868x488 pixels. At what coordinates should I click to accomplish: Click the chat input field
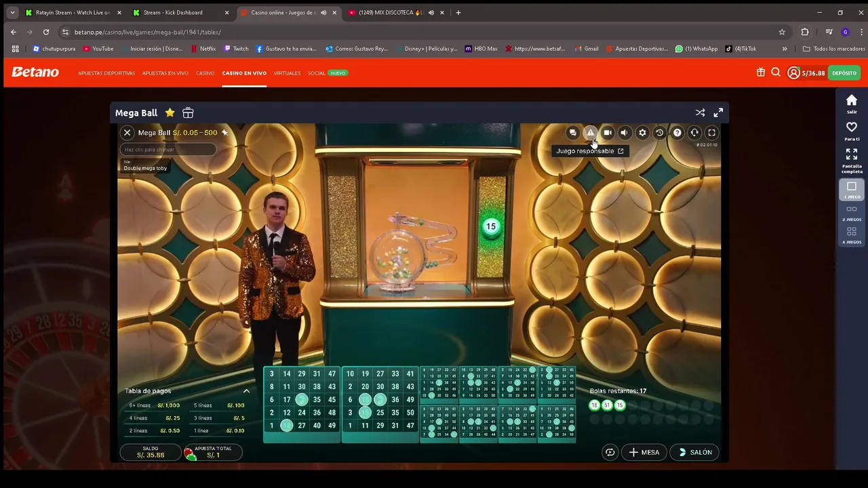pyautogui.click(x=168, y=149)
